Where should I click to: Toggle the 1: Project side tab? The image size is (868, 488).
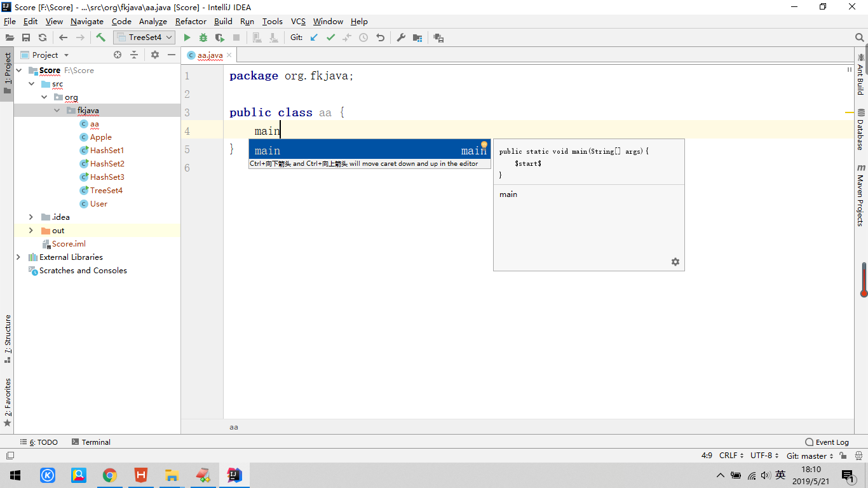tap(7, 72)
